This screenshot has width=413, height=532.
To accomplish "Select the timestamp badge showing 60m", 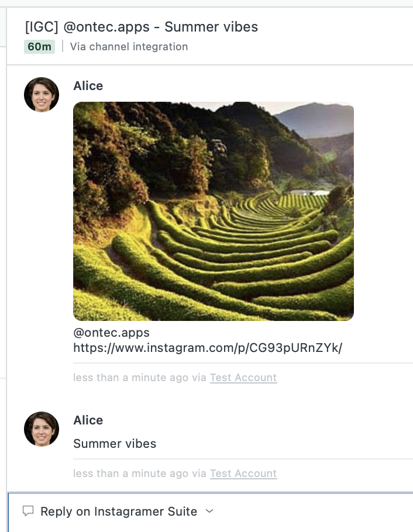I will click(39, 47).
